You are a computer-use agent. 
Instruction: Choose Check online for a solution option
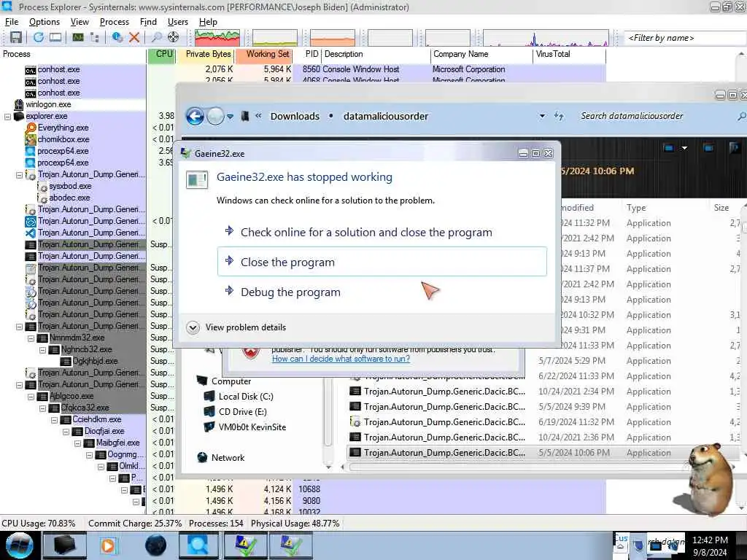[382, 233]
